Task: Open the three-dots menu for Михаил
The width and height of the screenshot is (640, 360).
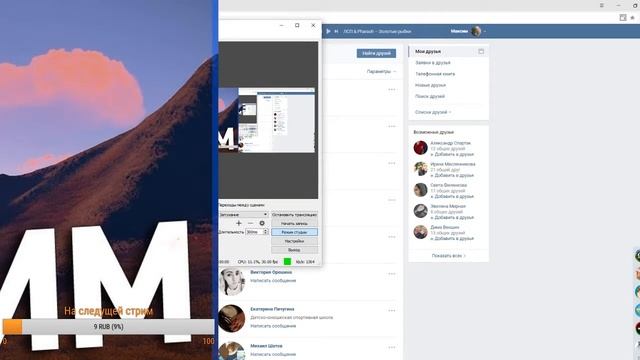Action: [392, 347]
